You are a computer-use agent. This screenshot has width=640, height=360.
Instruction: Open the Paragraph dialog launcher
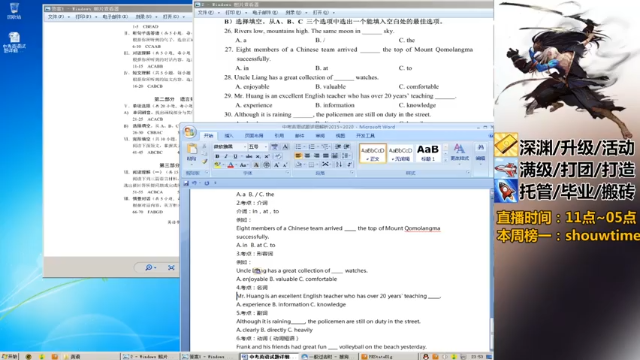pos(352,173)
